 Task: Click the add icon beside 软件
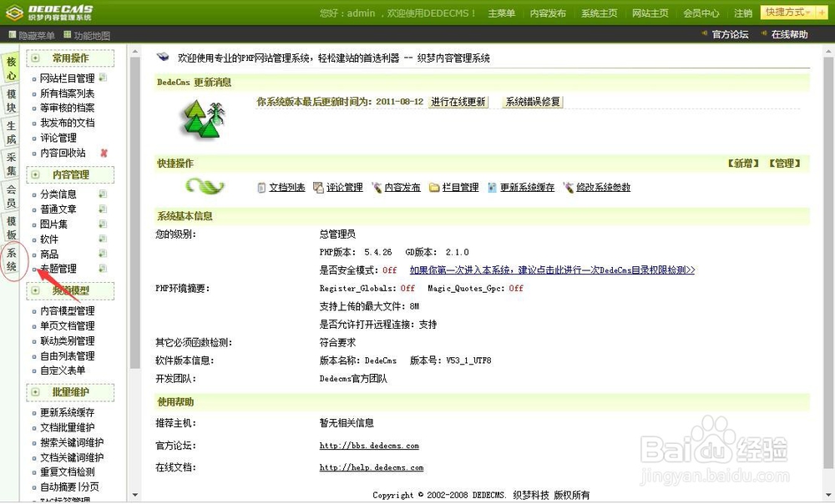tap(103, 239)
